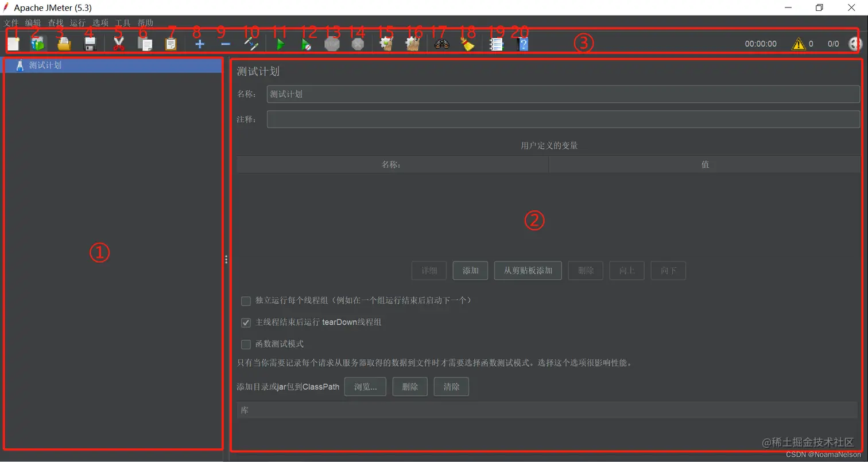Open the 运行 menu
868x462 pixels.
click(x=77, y=22)
